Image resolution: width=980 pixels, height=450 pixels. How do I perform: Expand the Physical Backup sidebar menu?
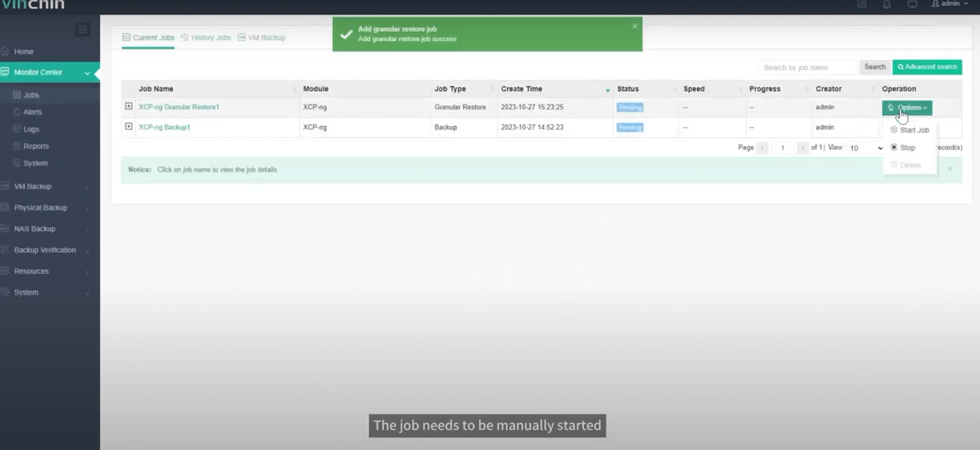[x=50, y=208]
